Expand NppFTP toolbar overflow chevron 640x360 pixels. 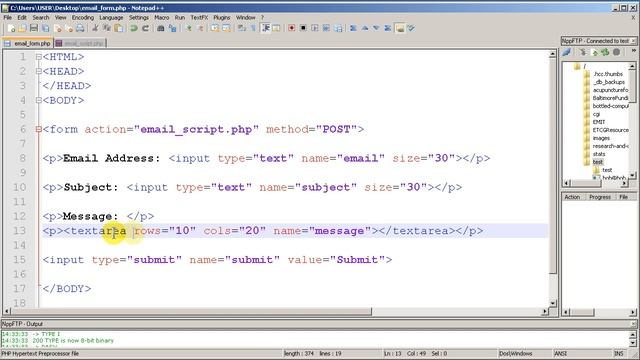pyautogui.click(x=633, y=51)
